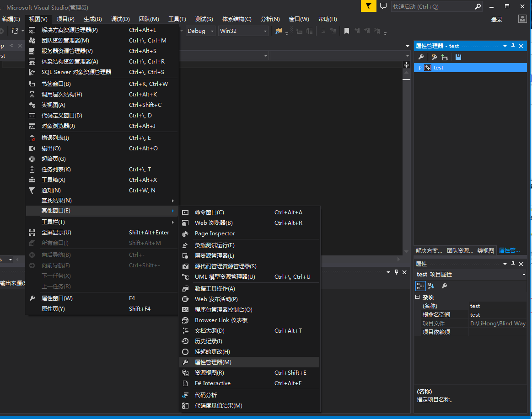
Task: Click the 输出(O) icon in View menu
Action: pos(32,149)
